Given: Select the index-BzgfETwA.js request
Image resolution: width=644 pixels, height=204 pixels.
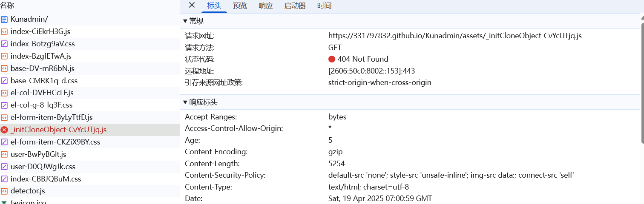Looking at the screenshot, I should coord(90,56).
